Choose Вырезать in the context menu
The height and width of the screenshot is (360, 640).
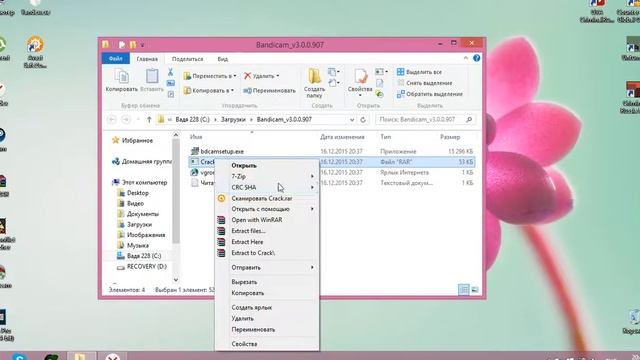267,282
